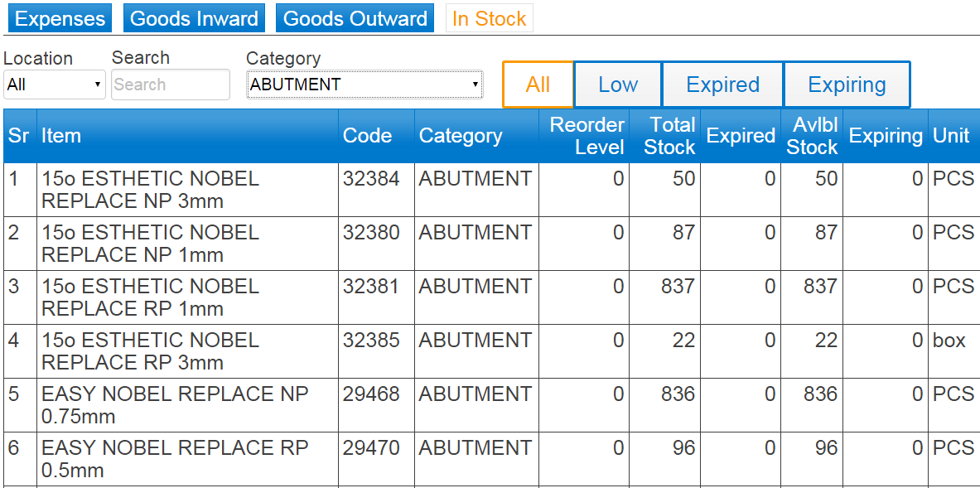980x488 pixels.
Task: Select row with code 32384
Action: [490, 190]
